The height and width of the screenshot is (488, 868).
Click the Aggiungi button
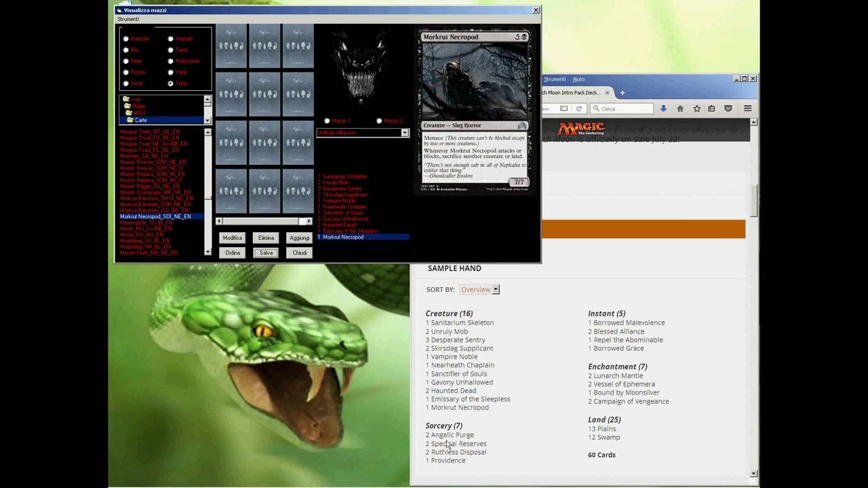point(299,238)
